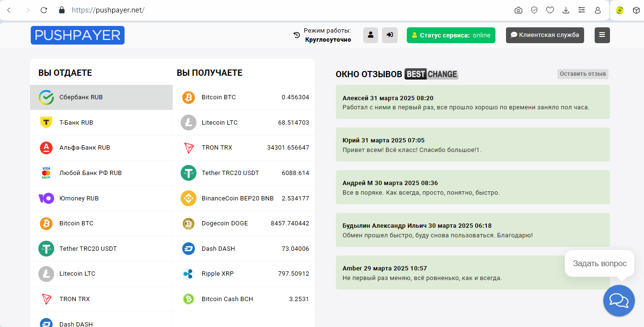644x327 pixels.
Task: Choose Dash icon in ВЫ ПОЛУЧАЕТЕ list
Action: (189, 249)
